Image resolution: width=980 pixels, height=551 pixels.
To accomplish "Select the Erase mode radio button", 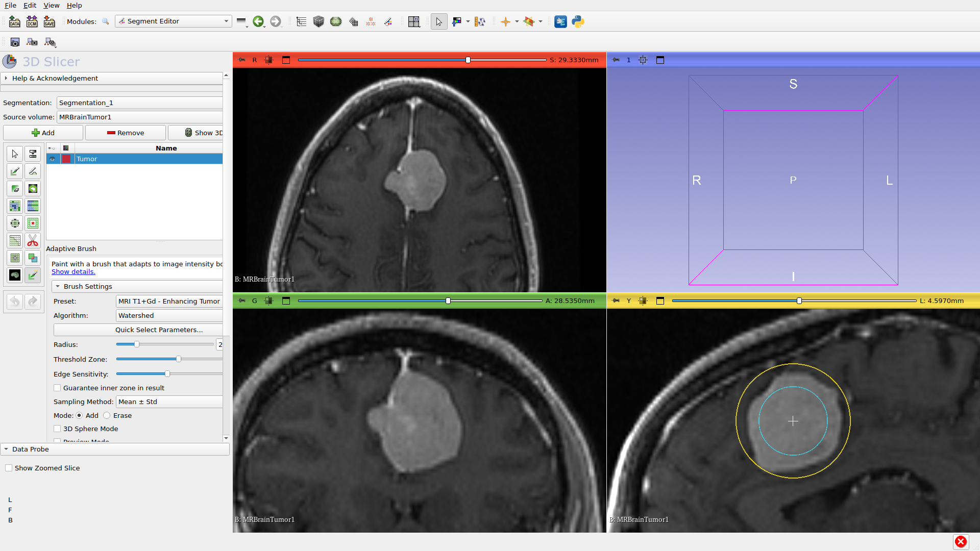I will [x=107, y=415].
